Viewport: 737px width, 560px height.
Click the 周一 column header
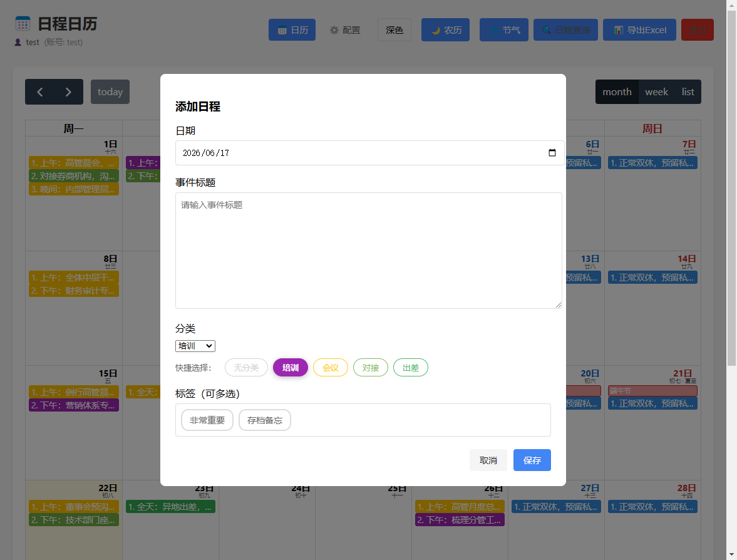tap(74, 128)
